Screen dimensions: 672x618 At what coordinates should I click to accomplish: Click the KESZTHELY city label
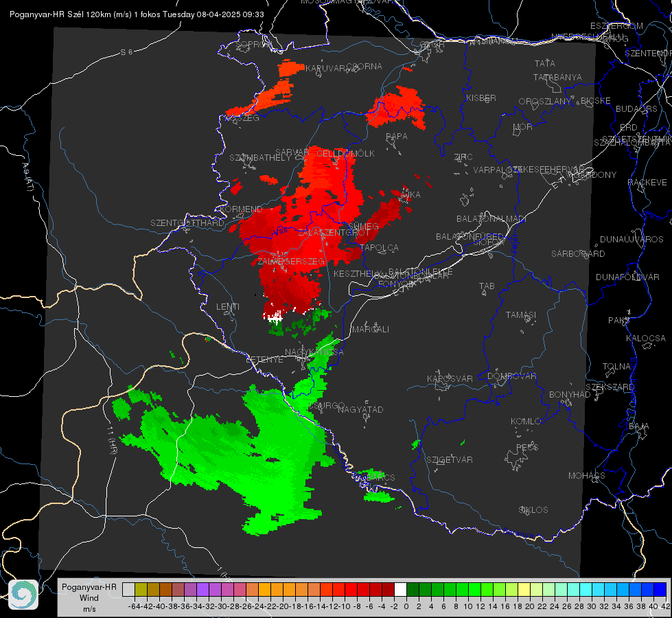[x=356, y=273]
